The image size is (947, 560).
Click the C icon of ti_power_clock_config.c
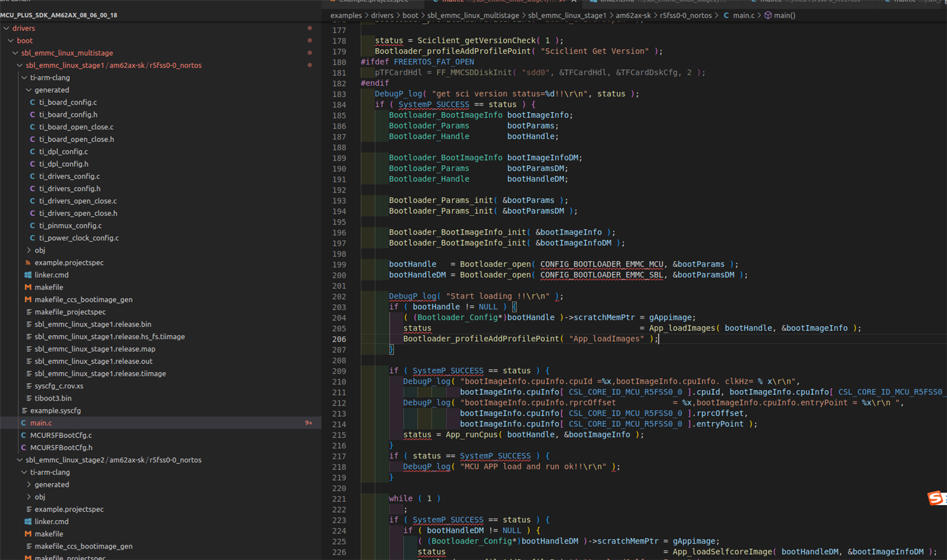33,238
